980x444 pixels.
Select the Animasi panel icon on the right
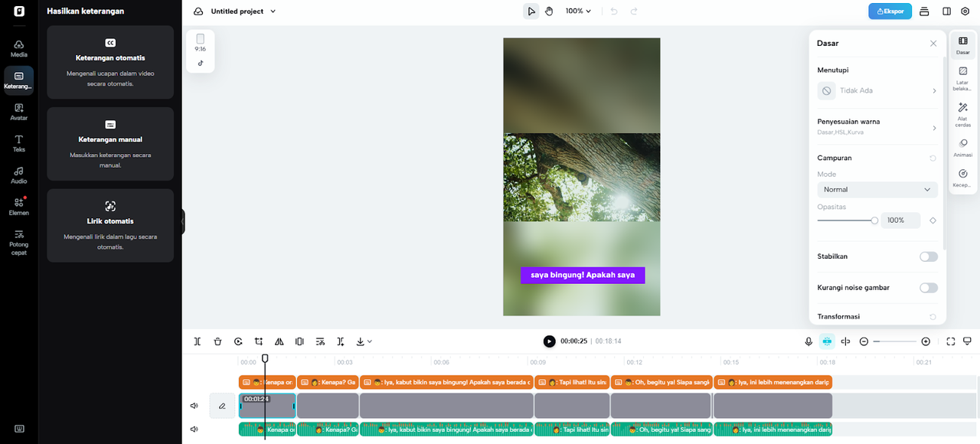point(962,147)
